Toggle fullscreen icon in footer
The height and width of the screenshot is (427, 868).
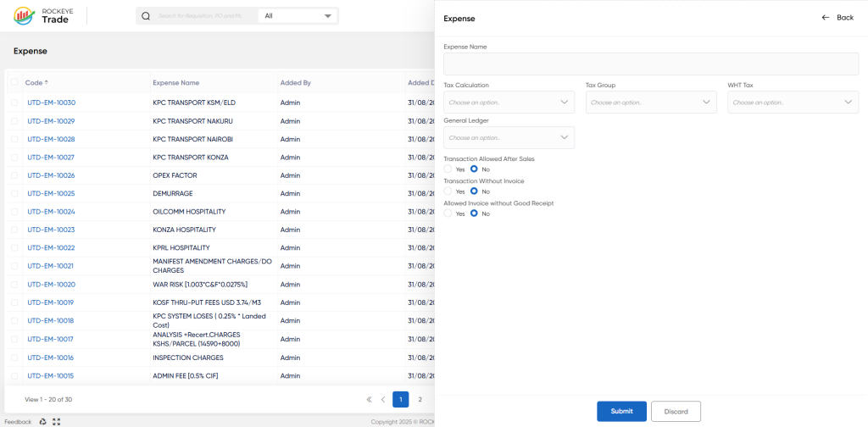coord(57,421)
